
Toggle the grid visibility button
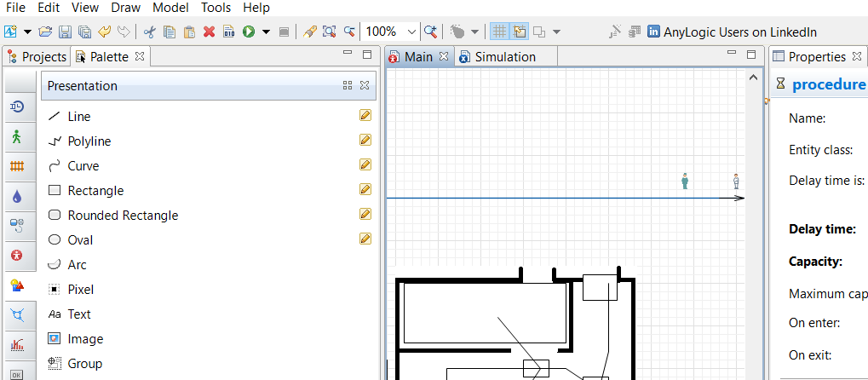click(499, 32)
